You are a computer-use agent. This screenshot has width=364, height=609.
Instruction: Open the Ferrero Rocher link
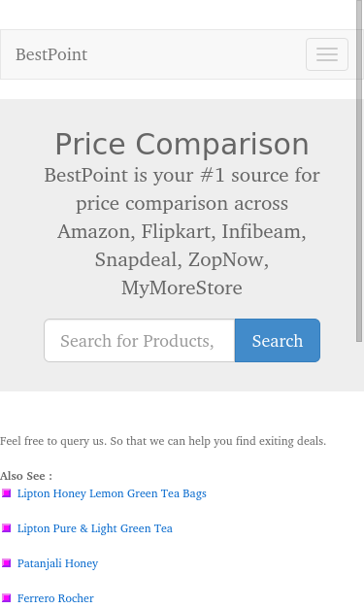click(55, 598)
